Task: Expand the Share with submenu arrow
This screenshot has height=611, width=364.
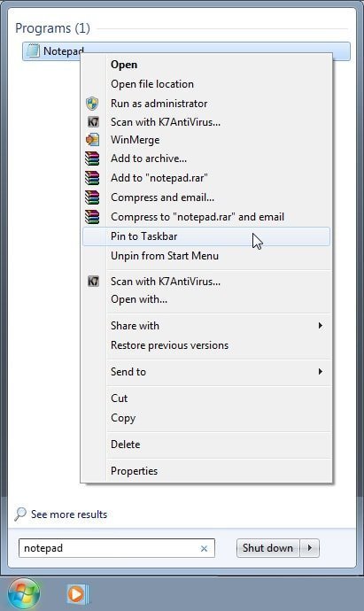Action: [x=321, y=325]
